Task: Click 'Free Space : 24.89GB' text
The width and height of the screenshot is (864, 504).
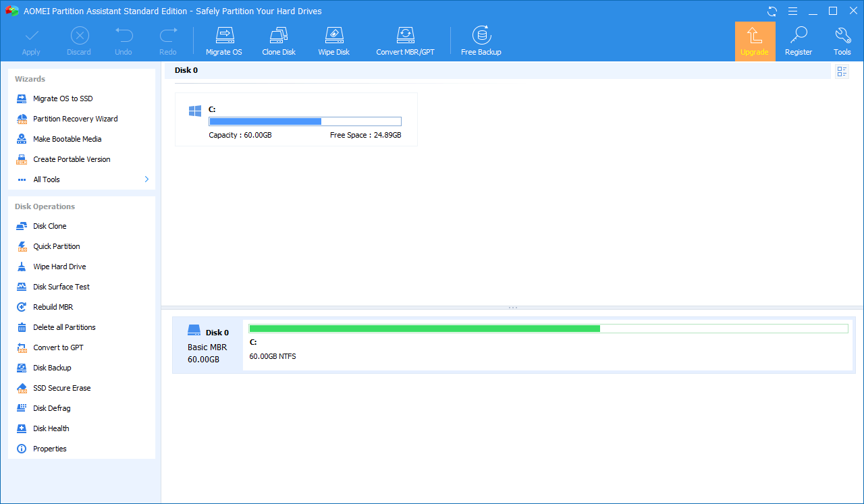Action: [366, 135]
